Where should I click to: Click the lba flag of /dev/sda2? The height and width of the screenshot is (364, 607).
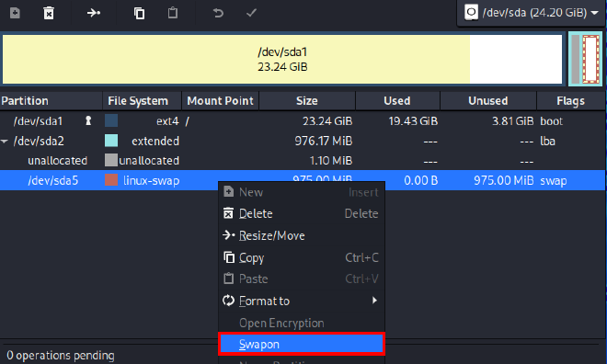(547, 142)
